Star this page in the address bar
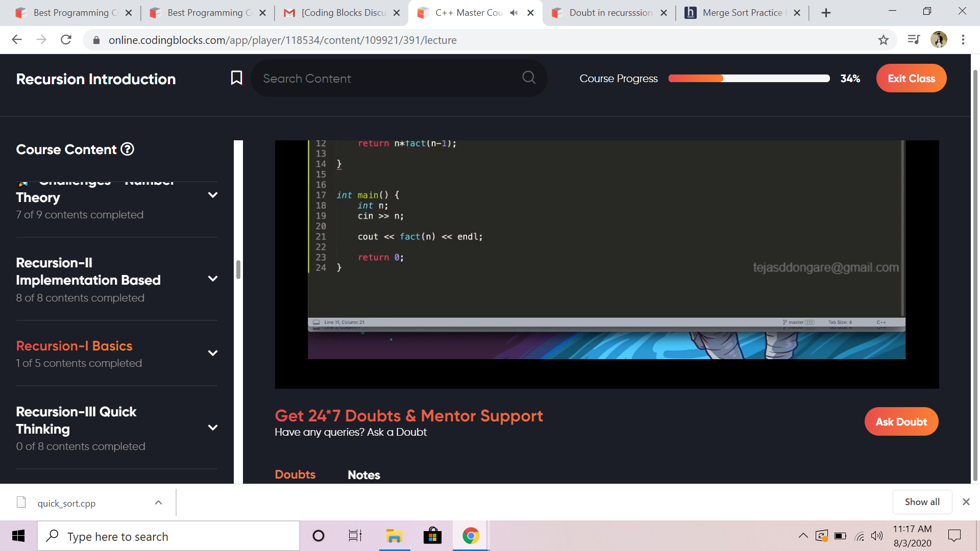980x551 pixels. (884, 40)
